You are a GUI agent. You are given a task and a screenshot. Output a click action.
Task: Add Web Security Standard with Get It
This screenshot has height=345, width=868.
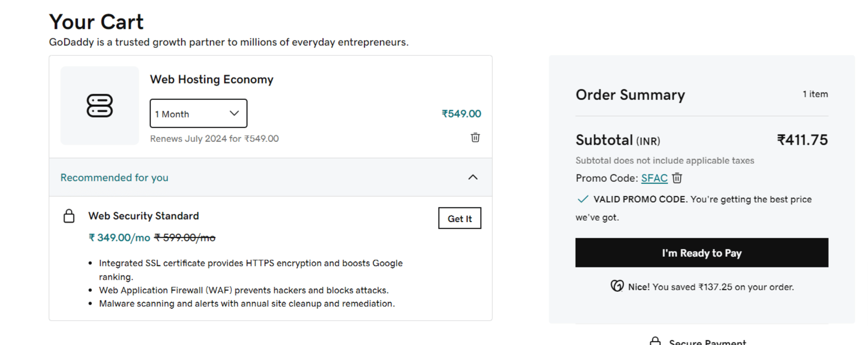point(459,218)
